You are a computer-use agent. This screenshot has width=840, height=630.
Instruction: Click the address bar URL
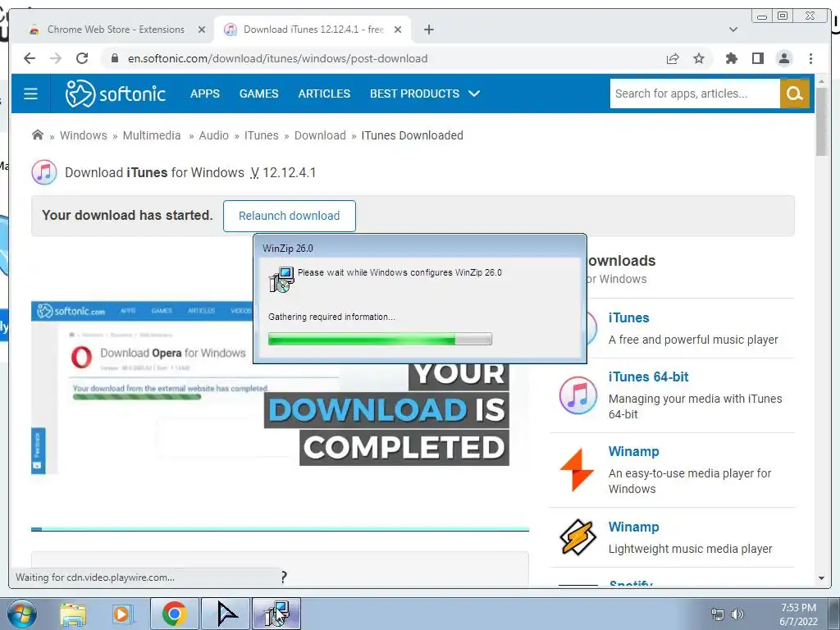coord(277,58)
